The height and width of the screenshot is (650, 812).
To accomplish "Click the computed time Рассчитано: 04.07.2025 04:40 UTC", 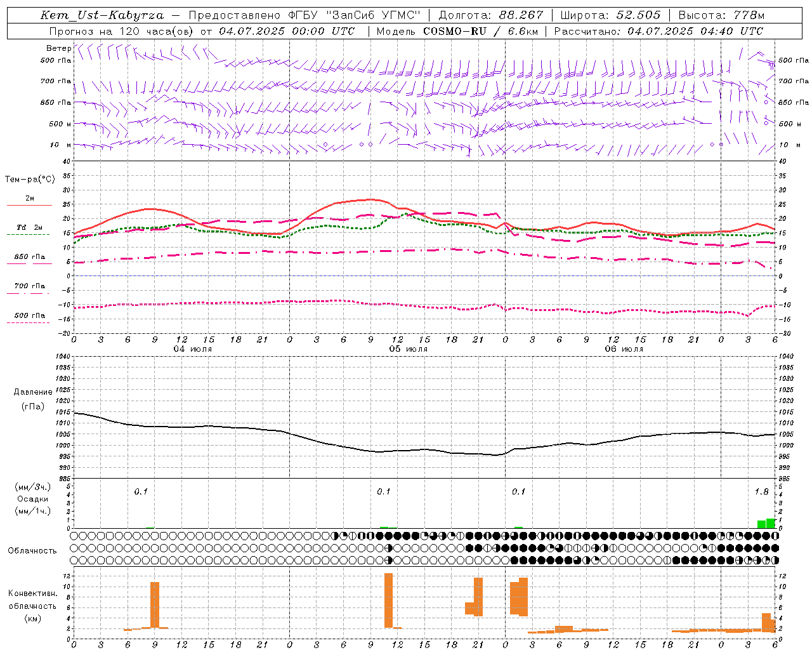I will click(x=658, y=31).
